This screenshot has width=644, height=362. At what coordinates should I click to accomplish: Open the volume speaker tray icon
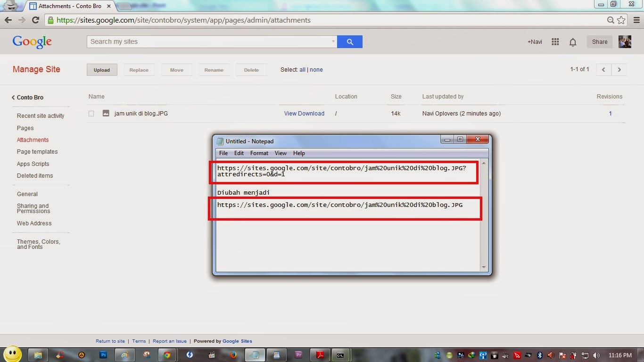coord(596,355)
